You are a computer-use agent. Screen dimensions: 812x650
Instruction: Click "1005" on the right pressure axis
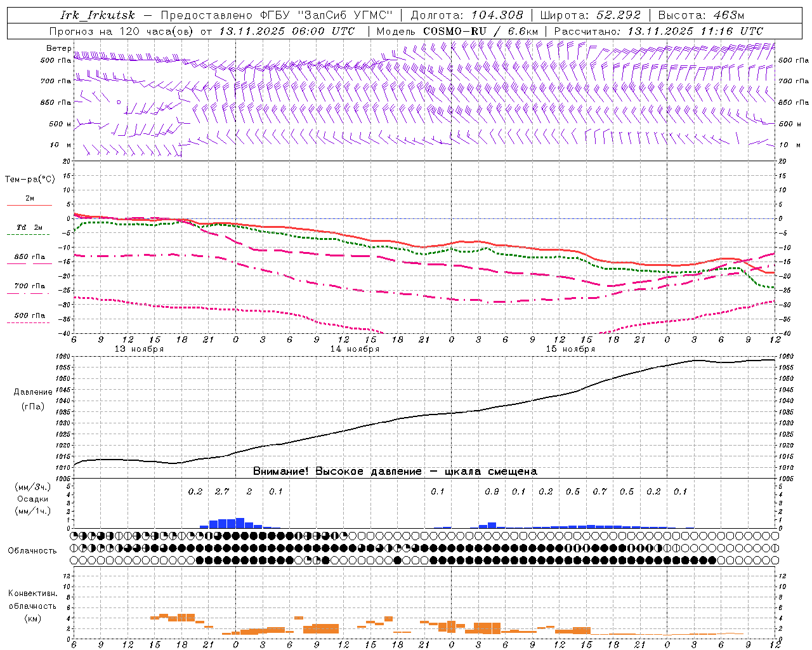tap(785, 479)
